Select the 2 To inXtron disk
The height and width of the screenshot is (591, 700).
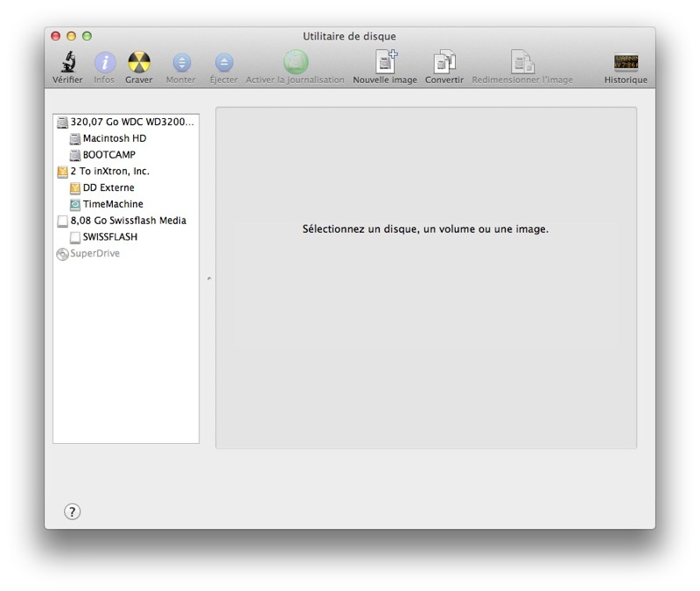click(109, 172)
